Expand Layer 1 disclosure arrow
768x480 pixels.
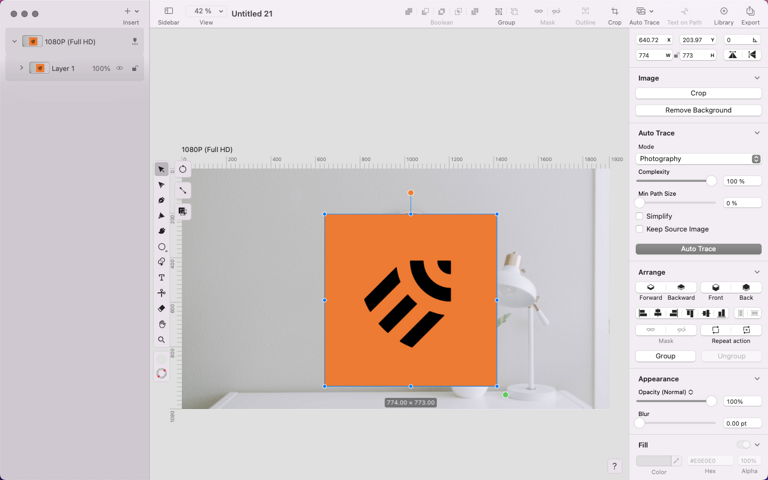point(21,68)
